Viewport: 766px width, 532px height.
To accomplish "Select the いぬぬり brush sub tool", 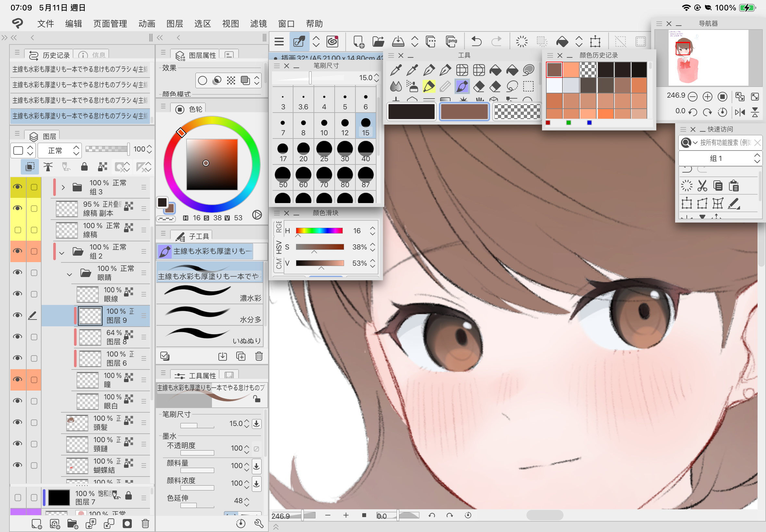I will [209, 336].
